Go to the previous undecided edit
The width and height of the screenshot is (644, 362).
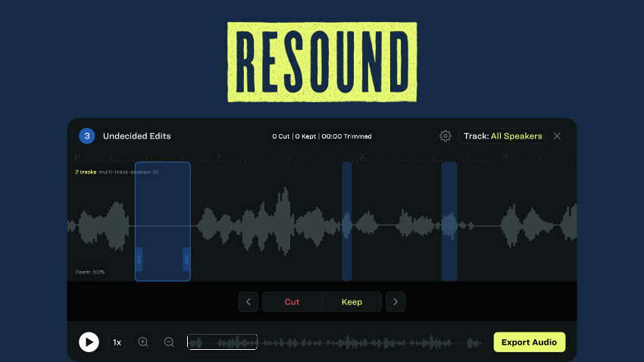pos(248,301)
